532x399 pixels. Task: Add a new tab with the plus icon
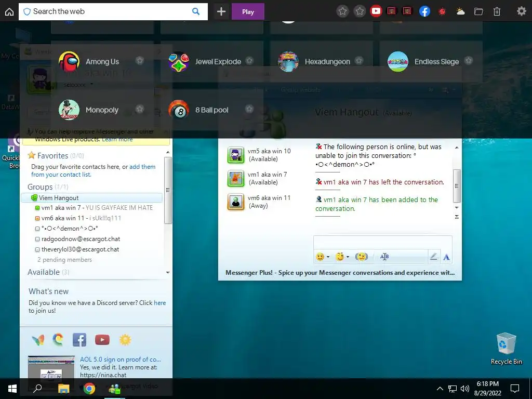click(221, 12)
